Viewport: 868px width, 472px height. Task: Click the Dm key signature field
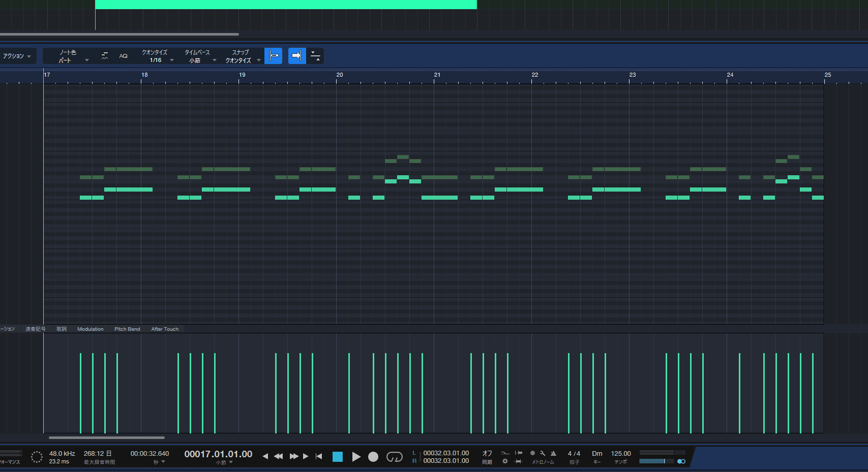[x=597, y=454]
